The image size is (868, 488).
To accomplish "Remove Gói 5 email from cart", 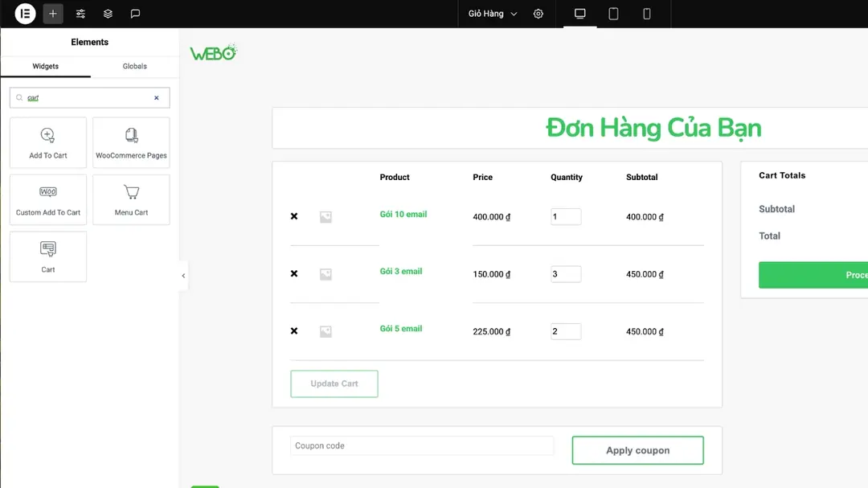I will pos(294,331).
